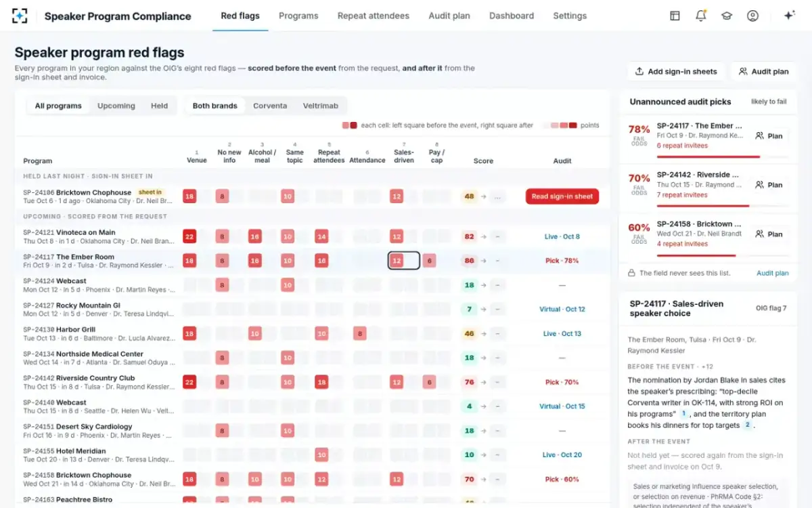The image size is (812, 508).
Task: Open the user account icon
Action: click(752, 16)
